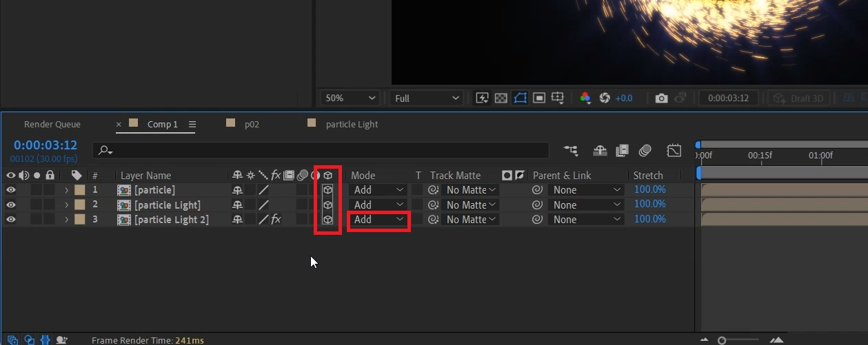Take a snapshot with the camera icon
The height and width of the screenshot is (345, 868).
tap(662, 98)
